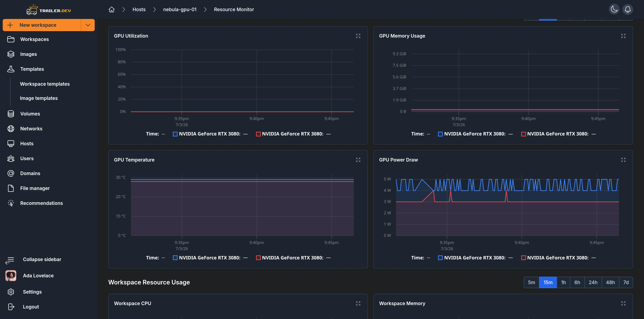Screen dimensions: 644x319
Task: Click the Logout label
Action: pos(31,307)
